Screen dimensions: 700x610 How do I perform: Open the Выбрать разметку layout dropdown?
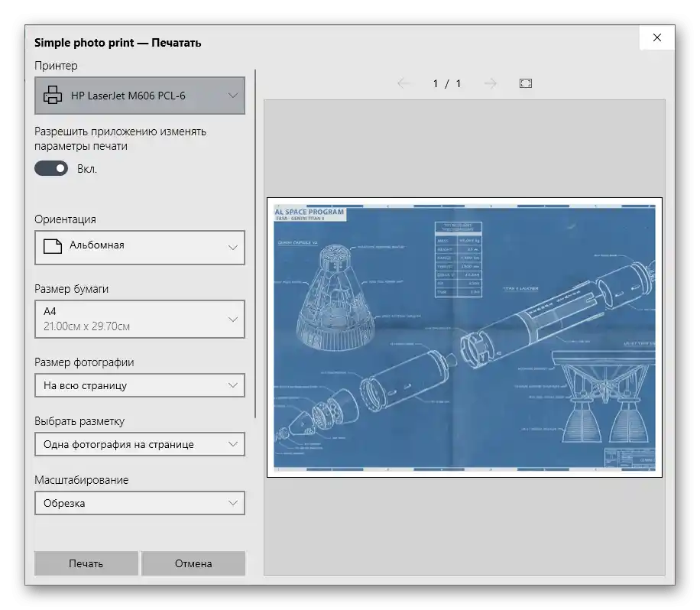coord(140,444)
